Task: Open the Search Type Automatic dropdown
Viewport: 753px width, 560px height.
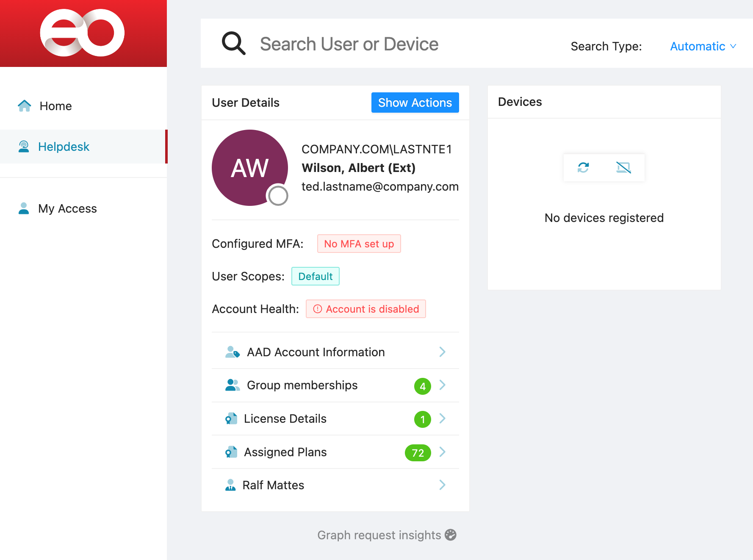Action: (703, 46)
